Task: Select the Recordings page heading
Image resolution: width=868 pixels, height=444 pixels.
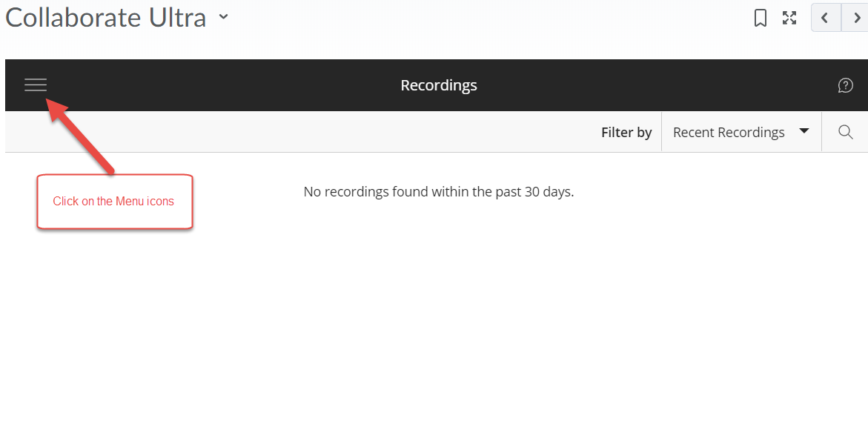Action: tap(438, 85)
